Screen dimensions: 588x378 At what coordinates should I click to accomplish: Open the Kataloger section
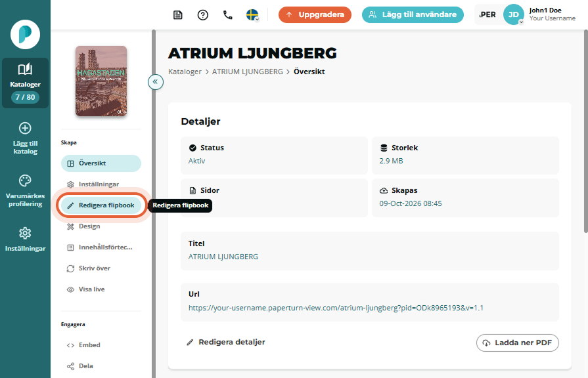tap(25, 83)
